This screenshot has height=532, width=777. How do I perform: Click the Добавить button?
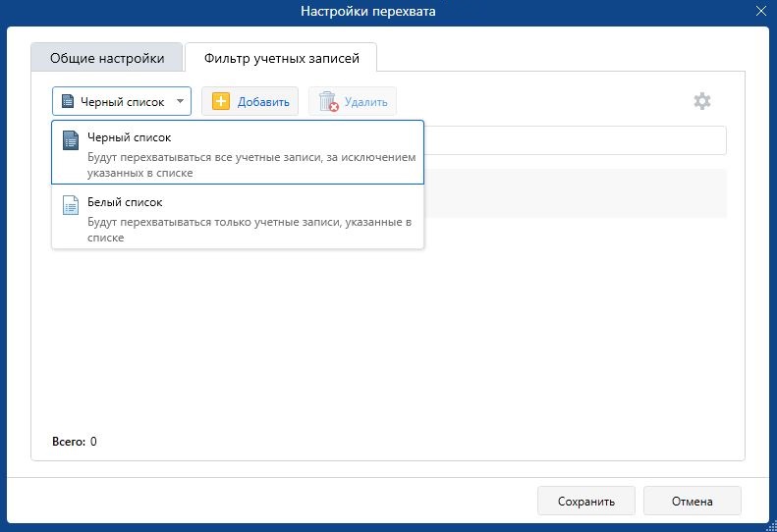point(250,101)
